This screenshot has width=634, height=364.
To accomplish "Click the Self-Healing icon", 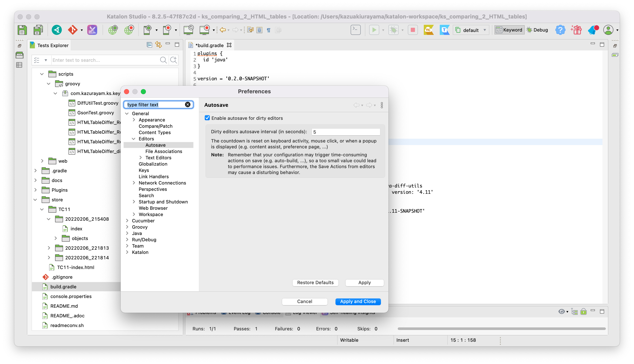I will pyautogui.click(x=92, y=30).
